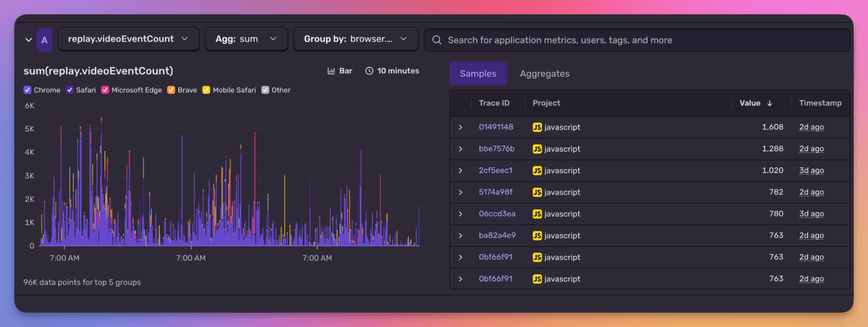Open trace ID 2cf5eec1 link

495,170
